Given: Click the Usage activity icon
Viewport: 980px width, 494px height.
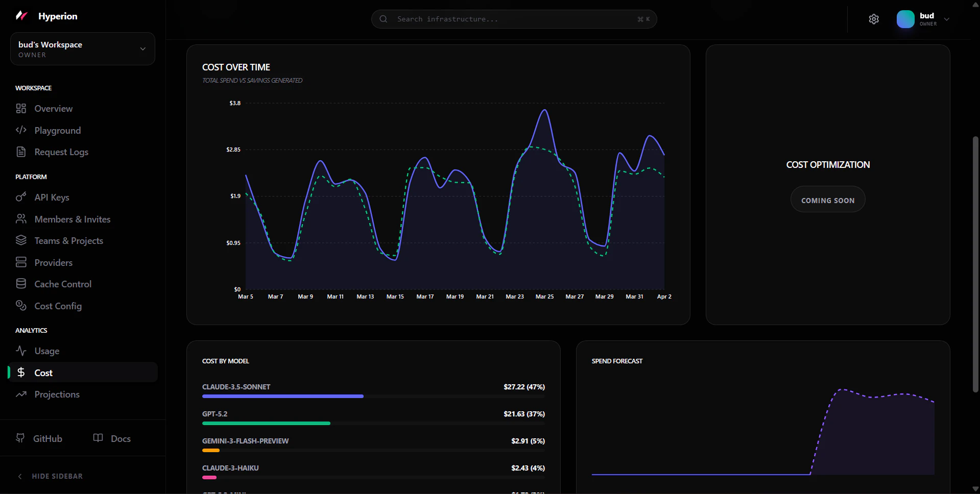Looking at the screenshot, I should coord(21,351).
